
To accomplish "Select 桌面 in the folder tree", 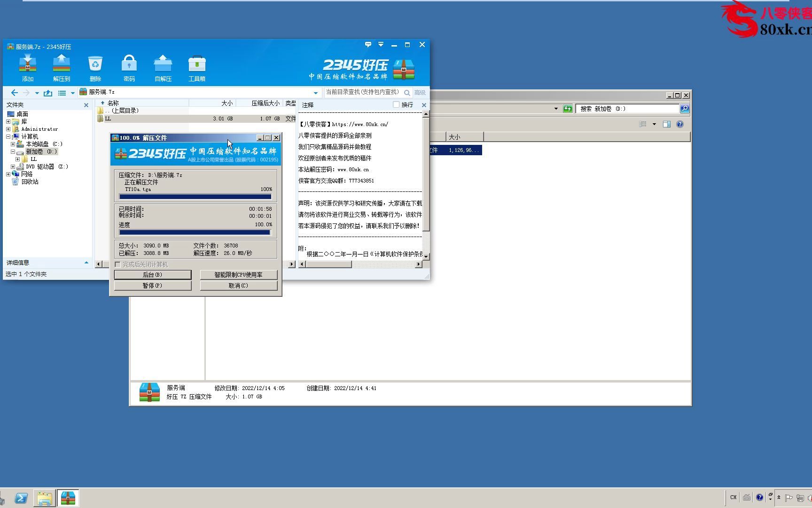I will [x=22, y=114].
